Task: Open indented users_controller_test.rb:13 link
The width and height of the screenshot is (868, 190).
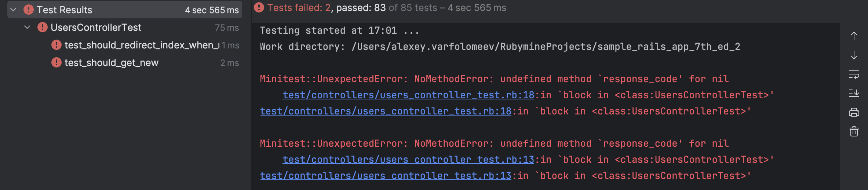Action: [408, 160]
